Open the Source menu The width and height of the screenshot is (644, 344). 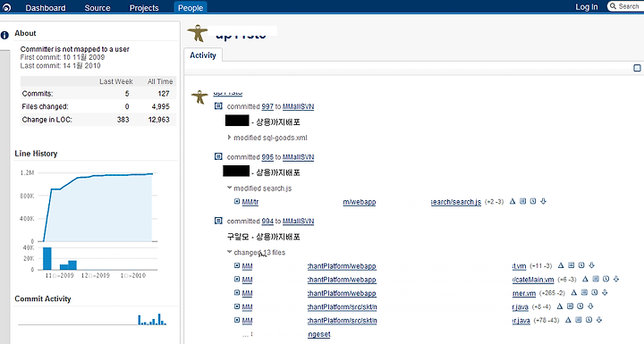click(97, 8)
